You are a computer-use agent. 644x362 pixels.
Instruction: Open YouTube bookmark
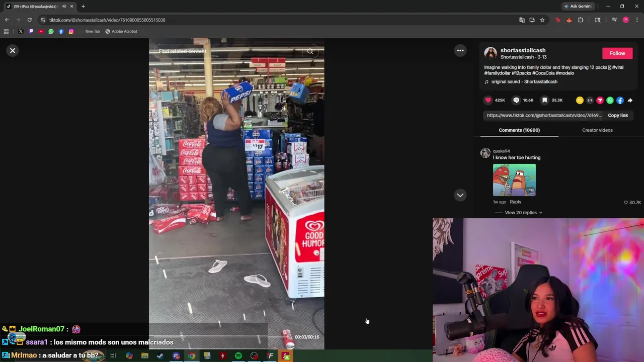[x=41, y=31]
